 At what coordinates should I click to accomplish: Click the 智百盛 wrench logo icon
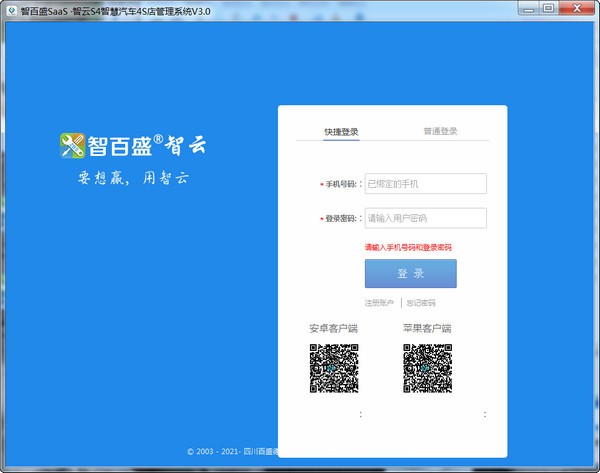pos(70,145)
